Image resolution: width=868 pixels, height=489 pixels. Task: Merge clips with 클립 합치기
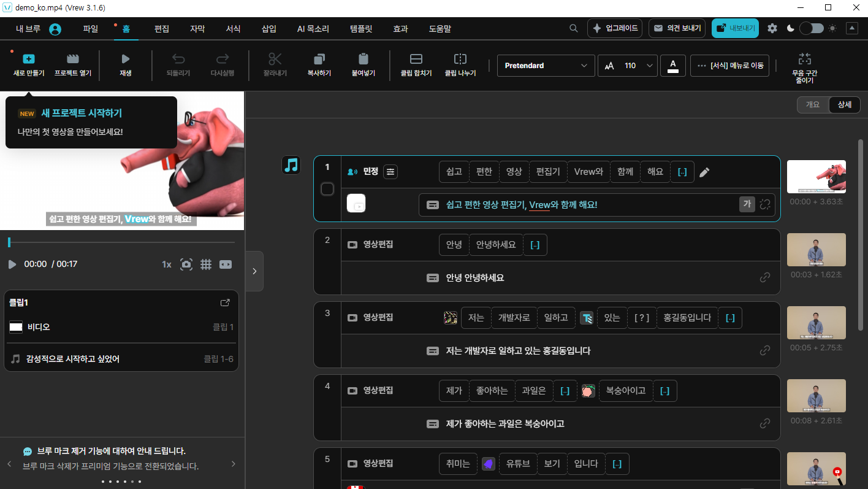pyautogui.click(x=416, y=65)
